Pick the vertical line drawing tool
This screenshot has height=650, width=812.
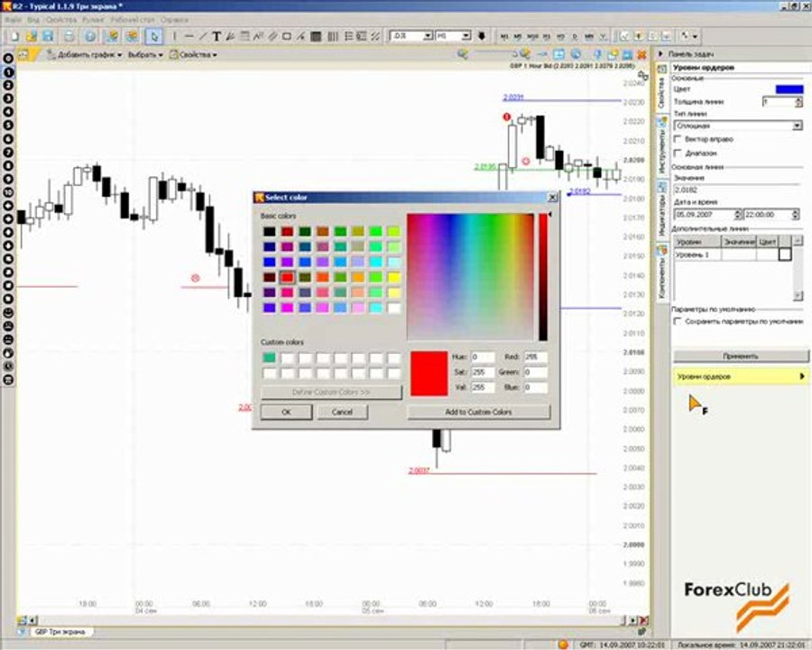pos(174,36)
